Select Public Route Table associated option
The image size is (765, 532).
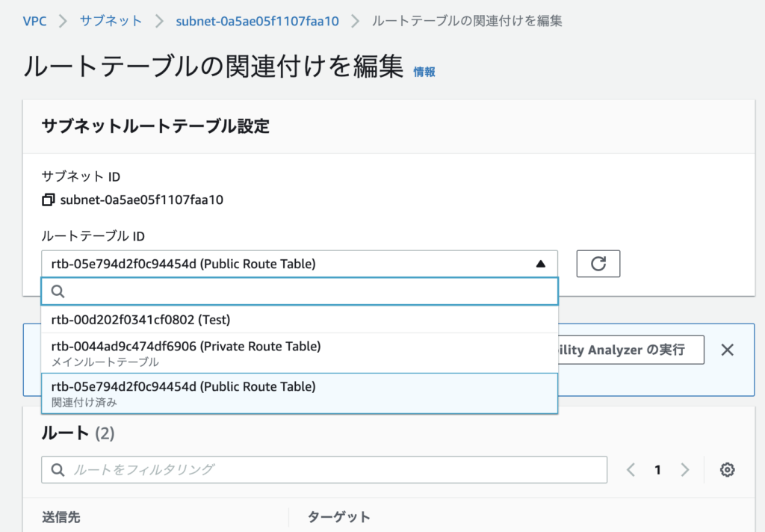[x=300, y=393]
